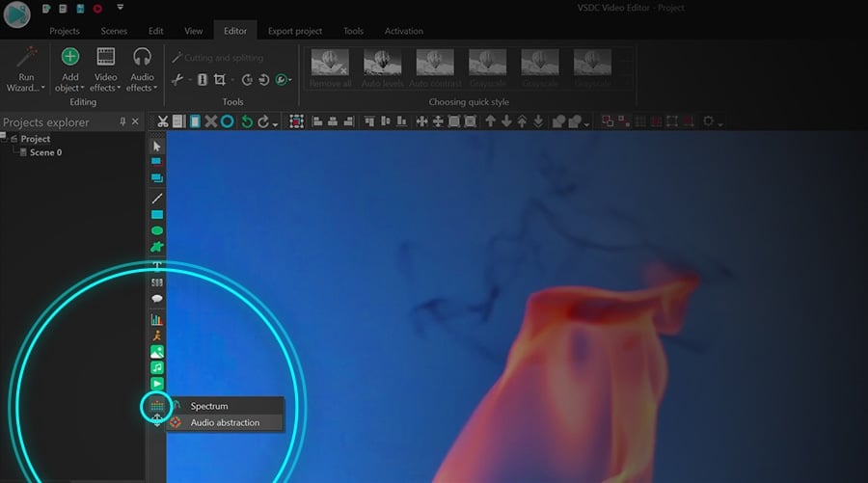Open the Edit tab

(155, 31)
